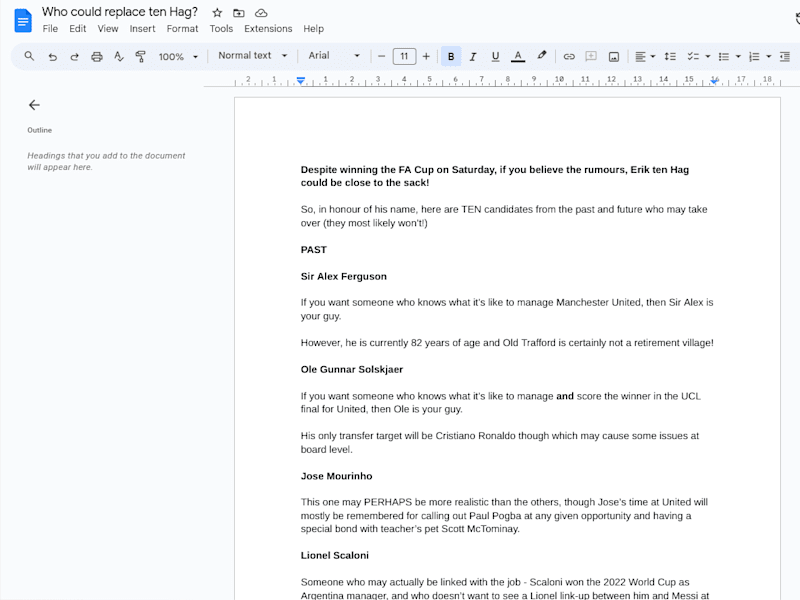Click the document title 'Who could replace ten Hag?'
Screen dimensions: 800x600
coord(119,12)
